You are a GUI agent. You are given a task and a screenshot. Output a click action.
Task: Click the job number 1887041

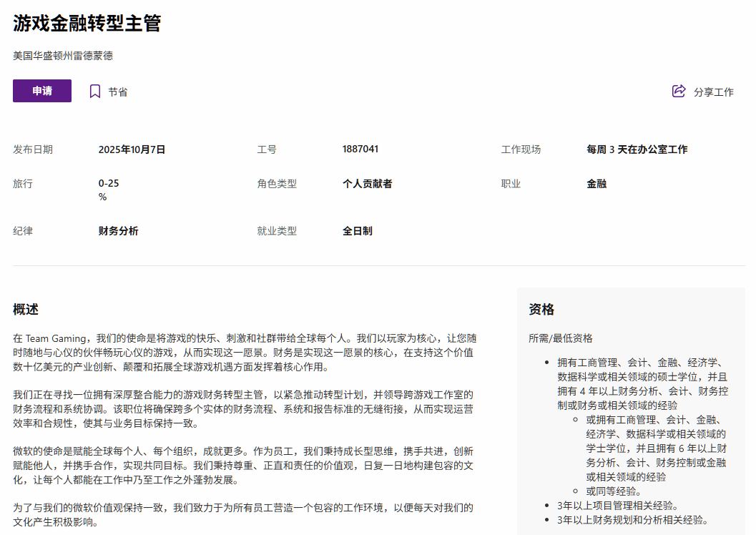point(360,149)
